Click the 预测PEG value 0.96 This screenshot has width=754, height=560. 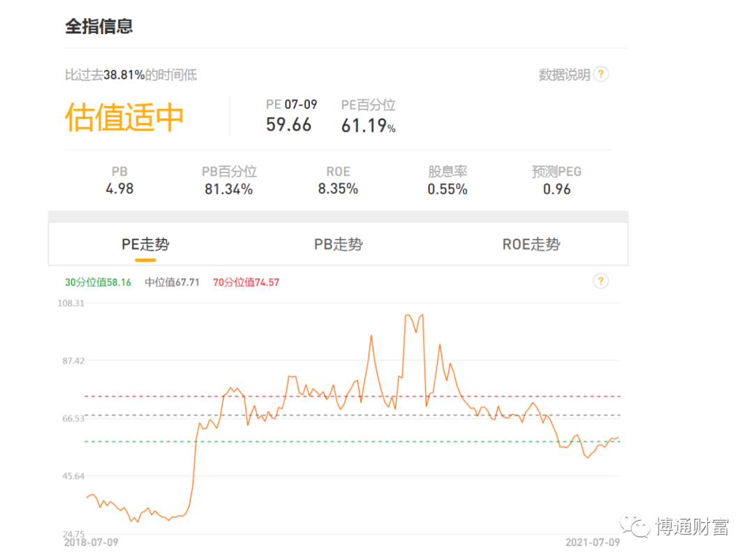pyautogui.click(x=557, y=189)
